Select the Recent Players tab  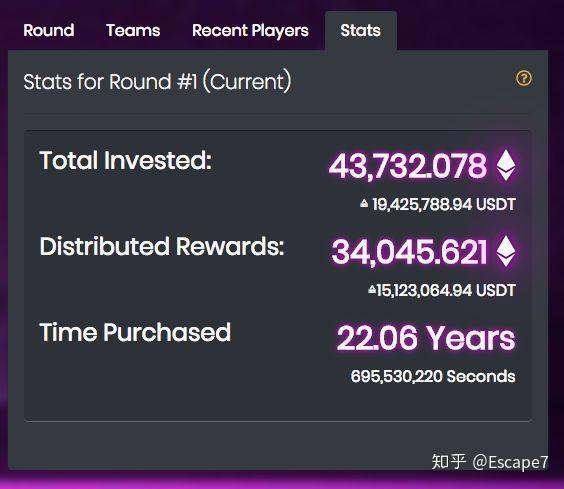(250, 31)
